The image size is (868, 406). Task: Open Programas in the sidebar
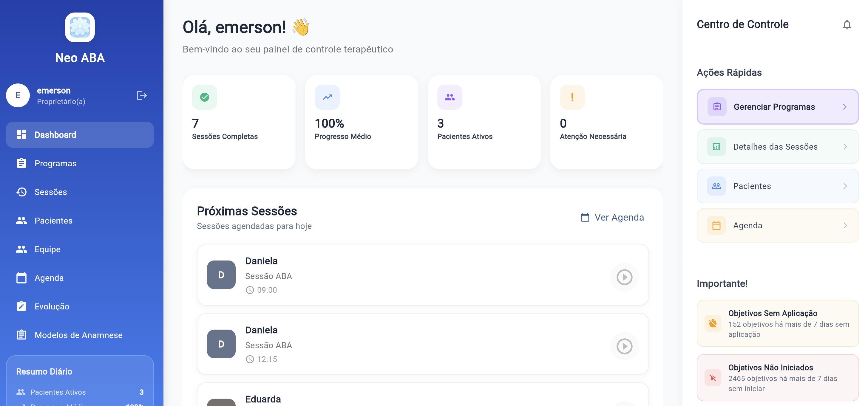coord(55,163)
